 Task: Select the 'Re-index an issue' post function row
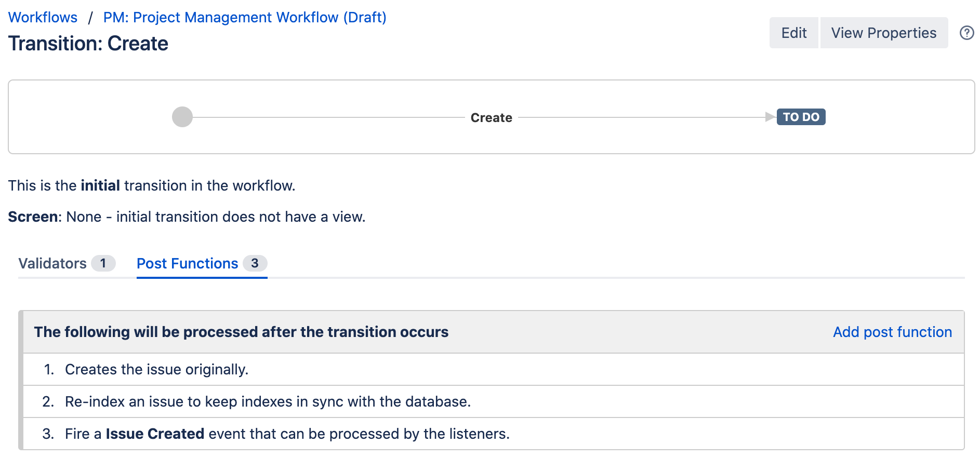pos(268,401)
